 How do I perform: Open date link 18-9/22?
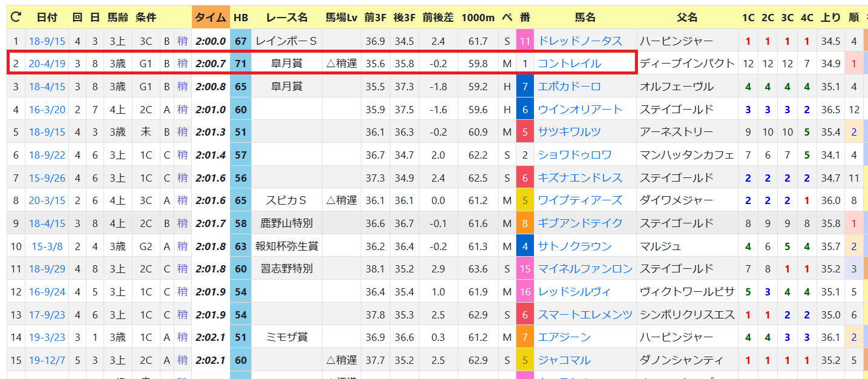coord(47,155)
